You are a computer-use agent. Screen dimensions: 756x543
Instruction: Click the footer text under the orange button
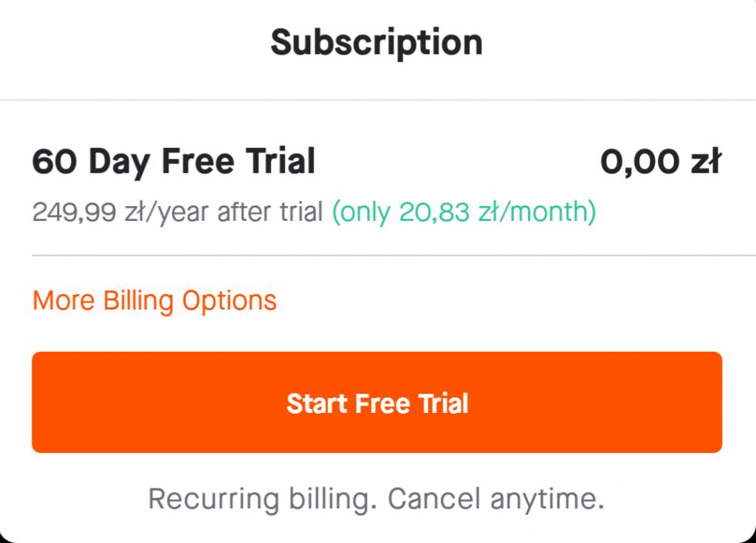click(377, 499)
